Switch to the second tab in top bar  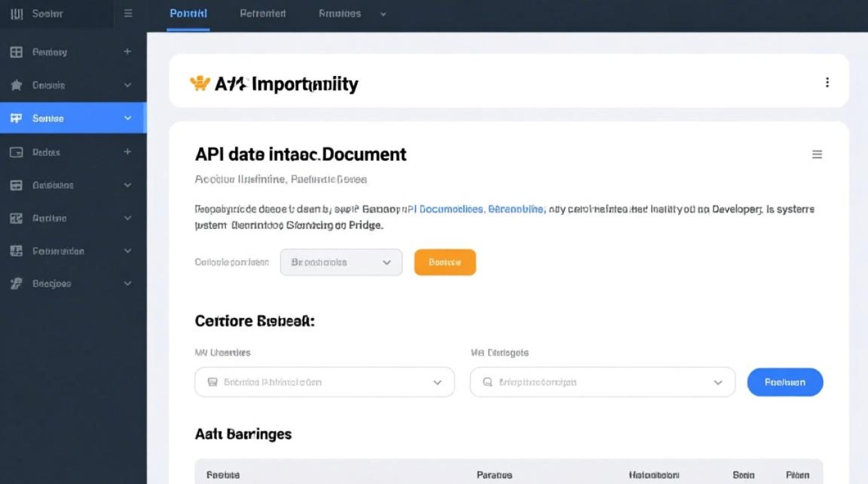click(262, 14)
